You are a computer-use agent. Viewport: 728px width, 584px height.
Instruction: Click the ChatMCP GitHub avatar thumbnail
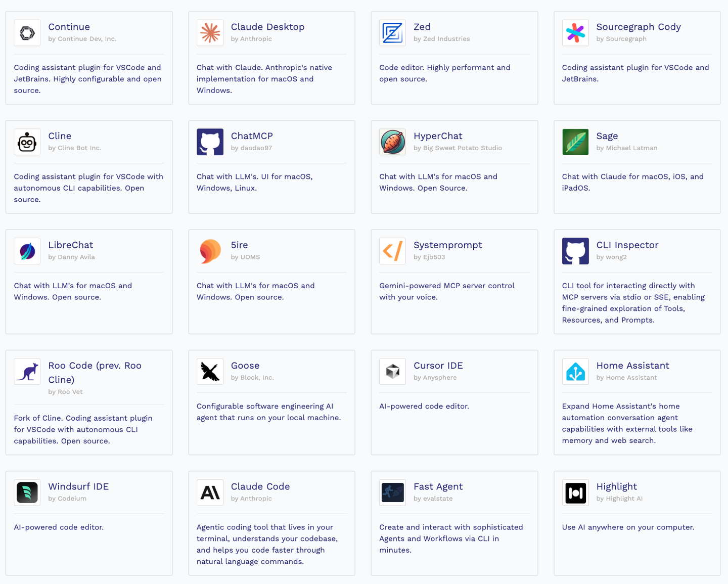[x=210, y=142]
